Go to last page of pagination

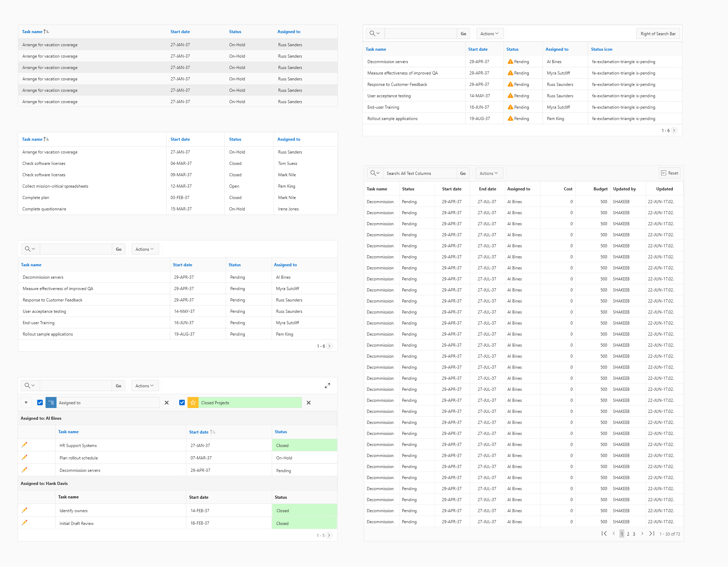(651, 534)
